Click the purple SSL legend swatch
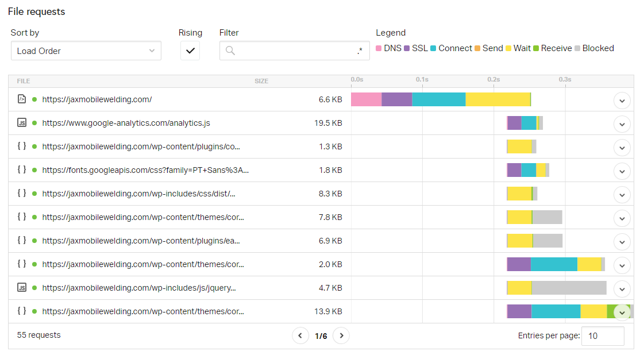 pyautogui.click(x=407, y=48)
